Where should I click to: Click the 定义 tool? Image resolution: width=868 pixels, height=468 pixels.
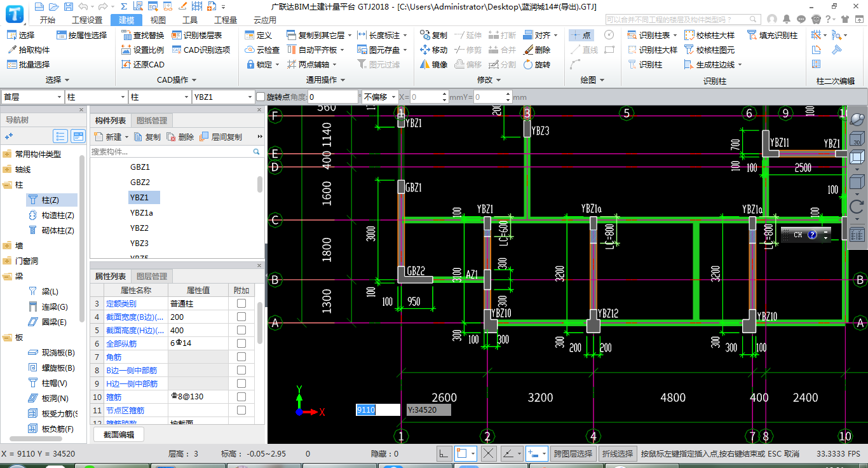click(259, 35)
